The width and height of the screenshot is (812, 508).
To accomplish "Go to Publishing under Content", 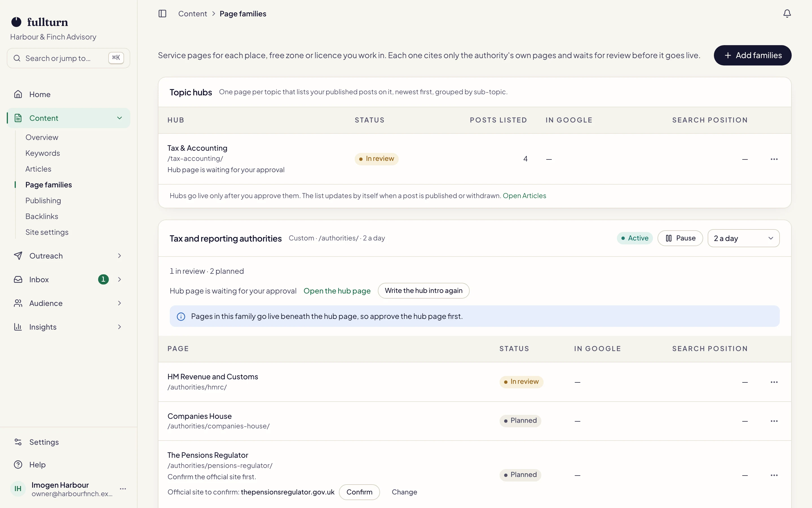I will click(x=43, y=201).
